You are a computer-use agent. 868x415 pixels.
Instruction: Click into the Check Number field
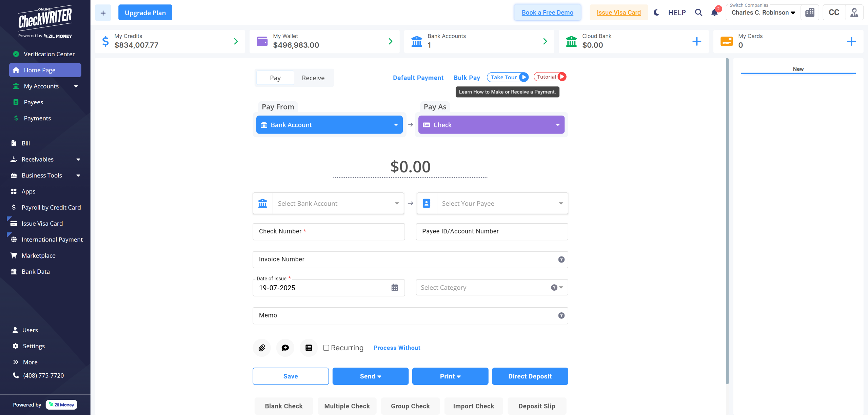(x=329, y=231)
